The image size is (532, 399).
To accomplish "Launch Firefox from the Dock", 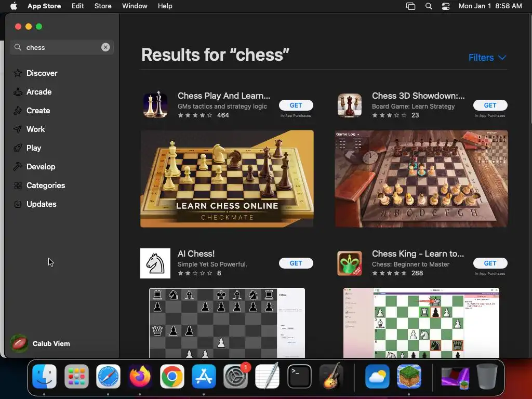I will pos(140,377).
